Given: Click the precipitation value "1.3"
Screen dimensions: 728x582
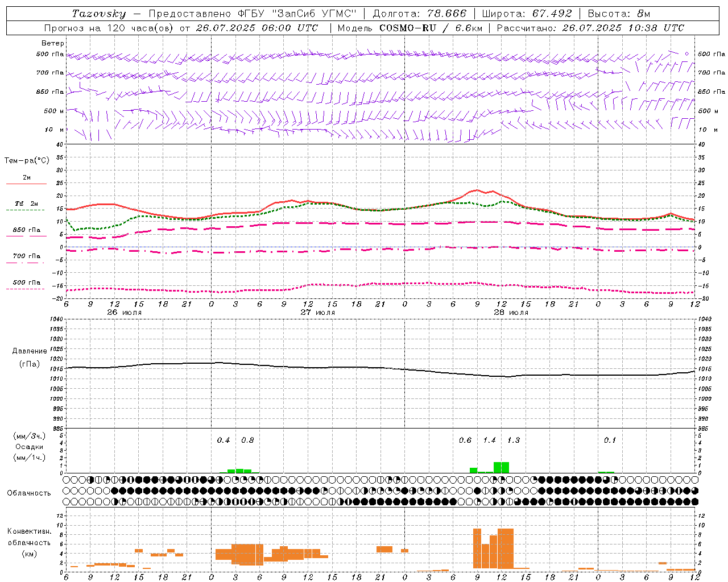Looking at the screenshot, I should [x=514, y=440].
